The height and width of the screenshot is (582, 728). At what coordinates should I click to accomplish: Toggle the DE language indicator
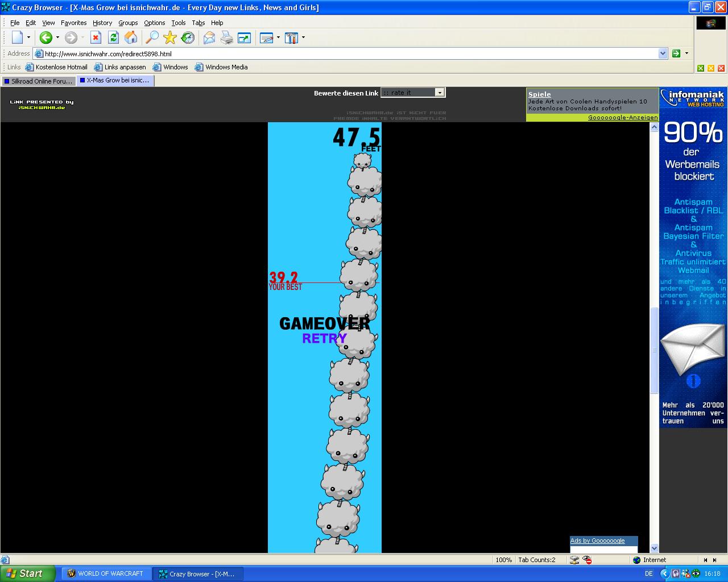pyautogui.click(x=648, y=573)
